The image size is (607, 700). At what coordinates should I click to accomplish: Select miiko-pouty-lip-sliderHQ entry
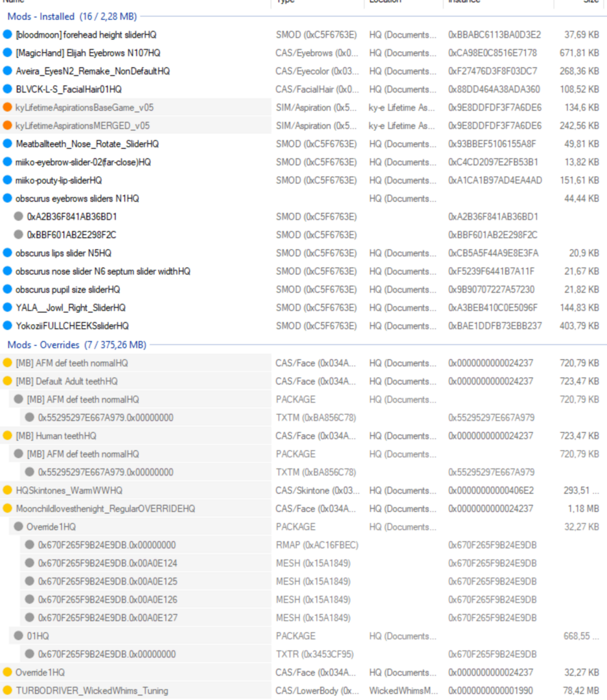(58, 180)
